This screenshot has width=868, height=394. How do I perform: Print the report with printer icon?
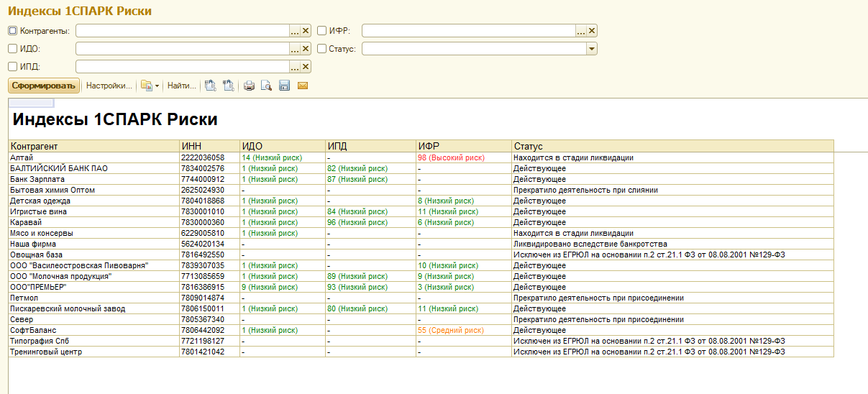(x=250, y=86)
